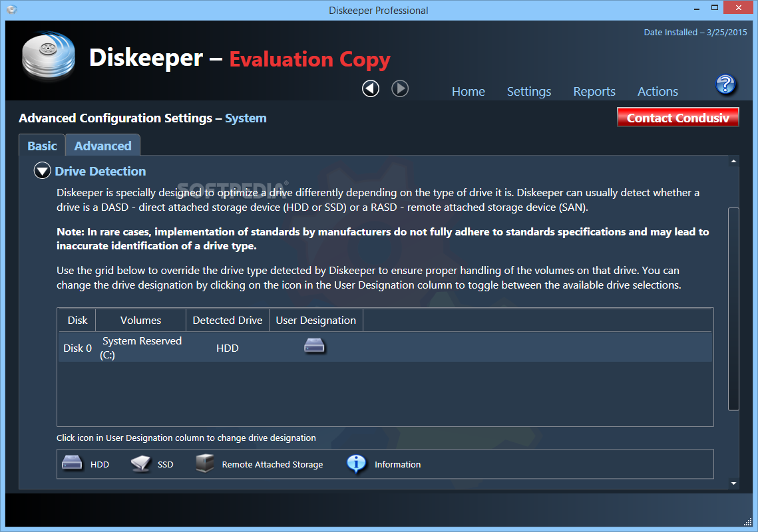Click the scroll down arrow
758x532 pixels.
733,483
